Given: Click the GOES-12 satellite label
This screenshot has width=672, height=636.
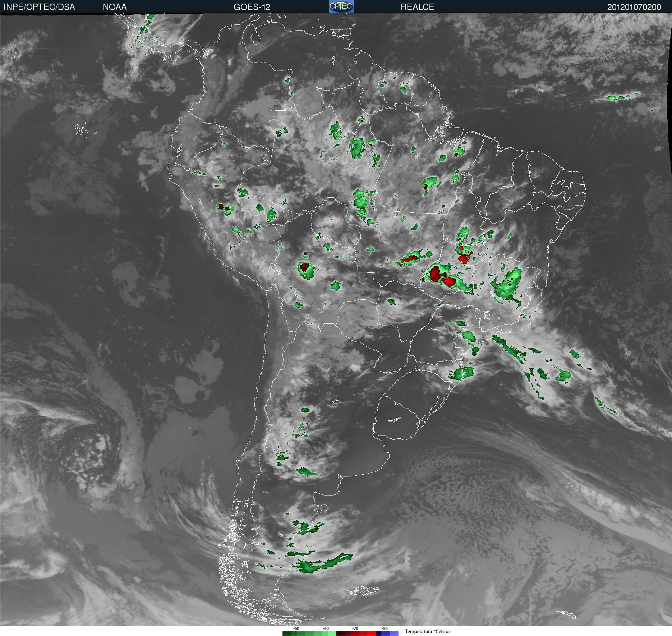Looking at the screenshot, I should [252, 7].
